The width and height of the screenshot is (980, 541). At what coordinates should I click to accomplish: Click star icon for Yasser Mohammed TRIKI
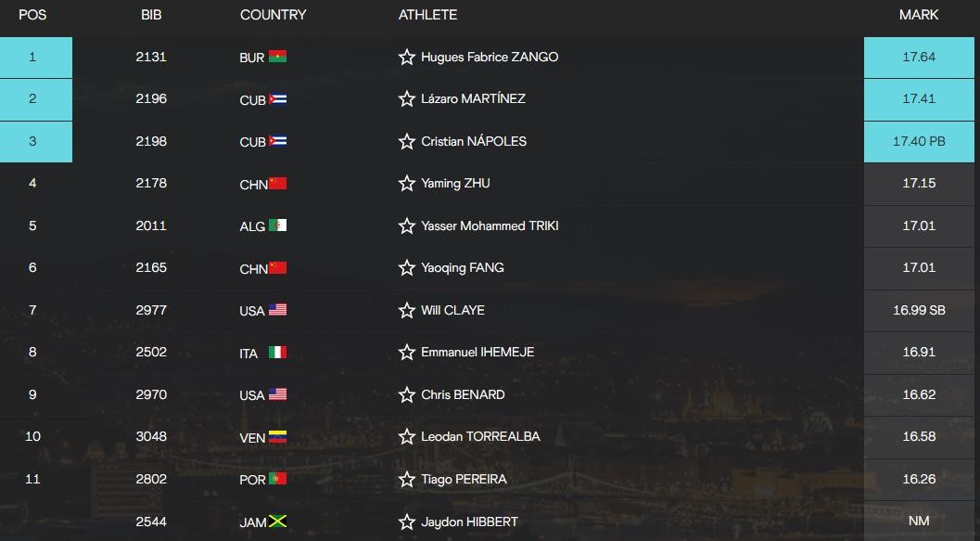point(406,226)
